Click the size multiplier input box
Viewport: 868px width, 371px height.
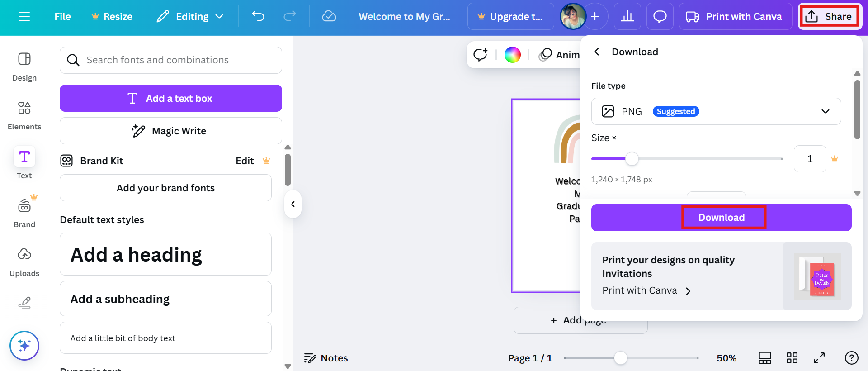coord(810,159)
